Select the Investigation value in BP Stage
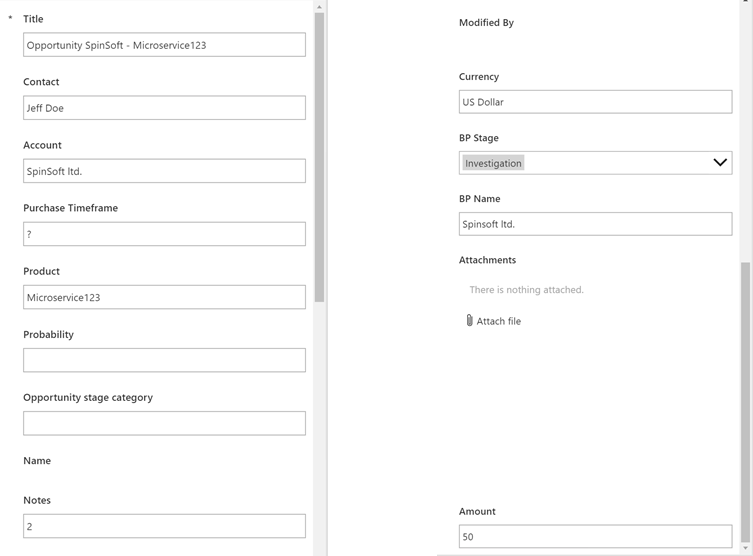Screen dimensions: 753x556 pyautogui.click(x=493, y=163)
